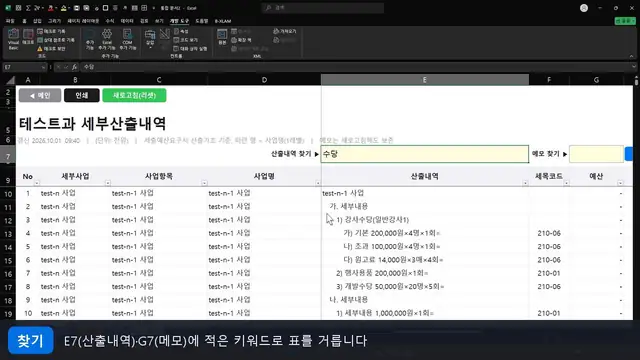Image resolution: width=640 pixels, height=360 pixels.
Task: Open Excel Add-ins (Excel 추가 기능)
Action: [x=107, y=40]
